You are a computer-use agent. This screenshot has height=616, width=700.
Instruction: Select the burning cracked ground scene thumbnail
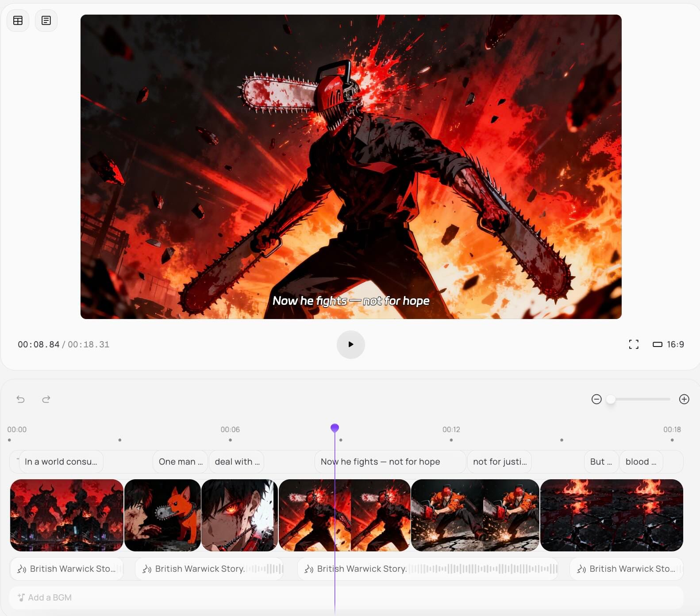point(612,515)
